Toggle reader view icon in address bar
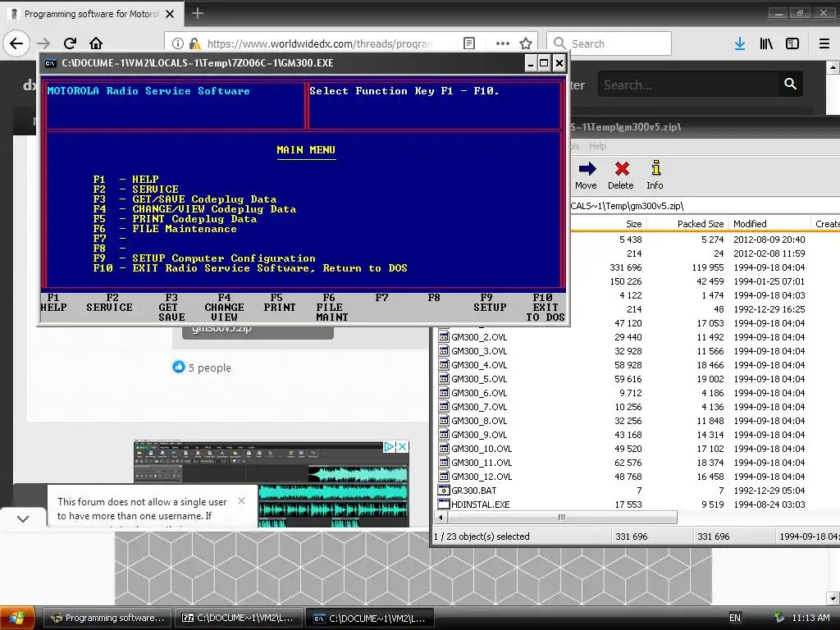 (x=468, y=43)
